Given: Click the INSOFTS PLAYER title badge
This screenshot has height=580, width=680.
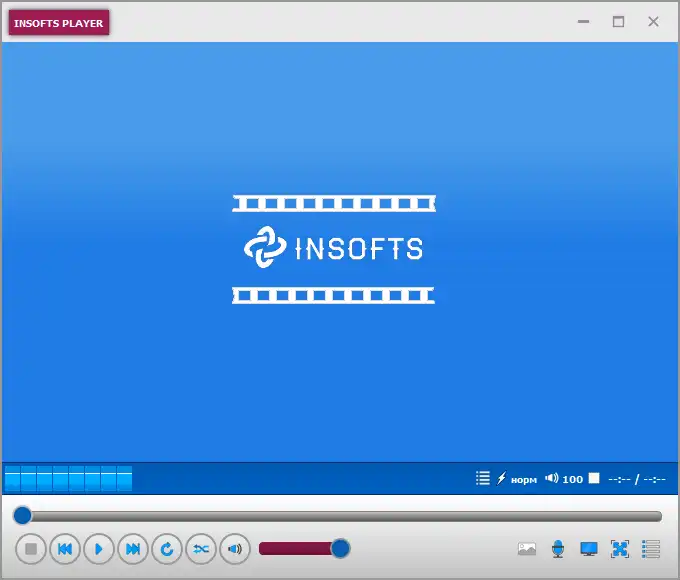Looking at the screenshot, I should [x=59, y=23].
